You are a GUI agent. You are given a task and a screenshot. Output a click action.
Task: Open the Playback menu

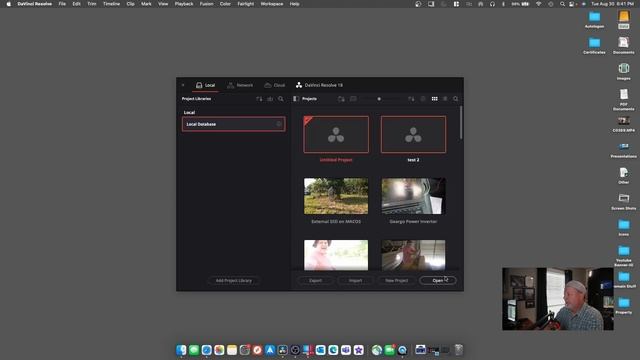point(184,4)
